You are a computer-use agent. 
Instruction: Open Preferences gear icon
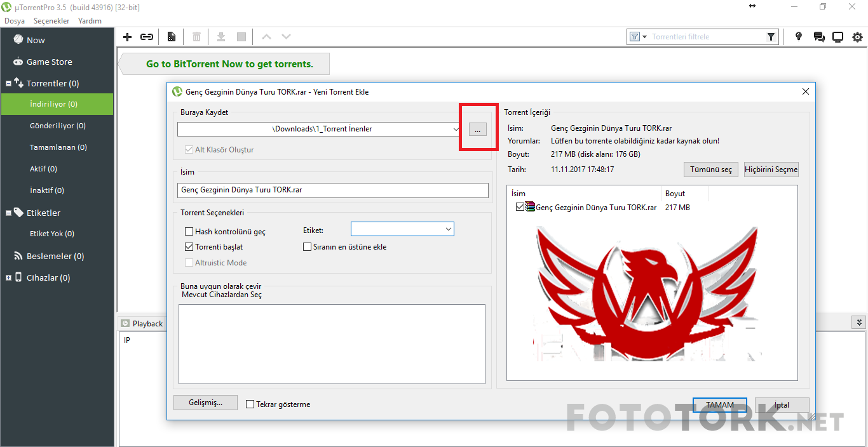coord(858,37)
